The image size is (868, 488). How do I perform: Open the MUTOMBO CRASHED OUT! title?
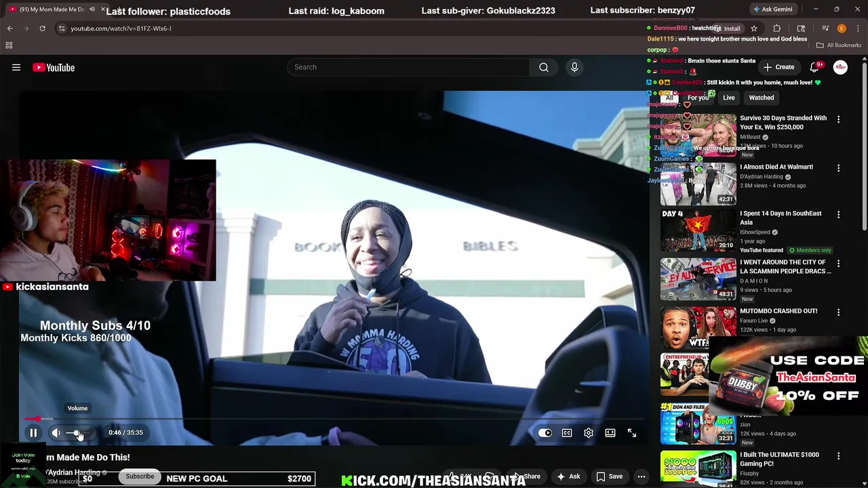[778, 311]
